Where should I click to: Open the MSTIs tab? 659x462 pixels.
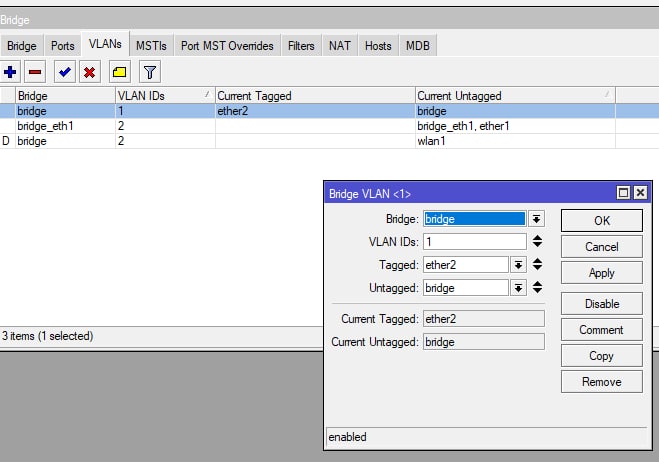151,45
